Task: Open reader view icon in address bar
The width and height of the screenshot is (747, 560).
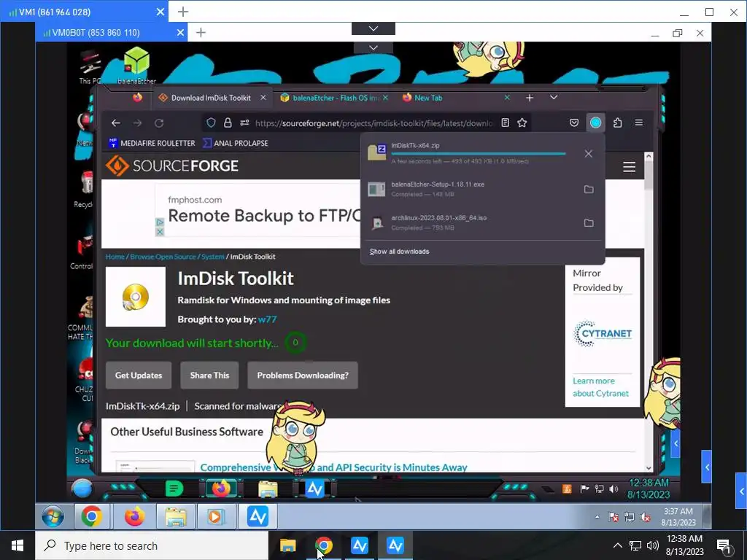Action: click(x=506, y=122)
